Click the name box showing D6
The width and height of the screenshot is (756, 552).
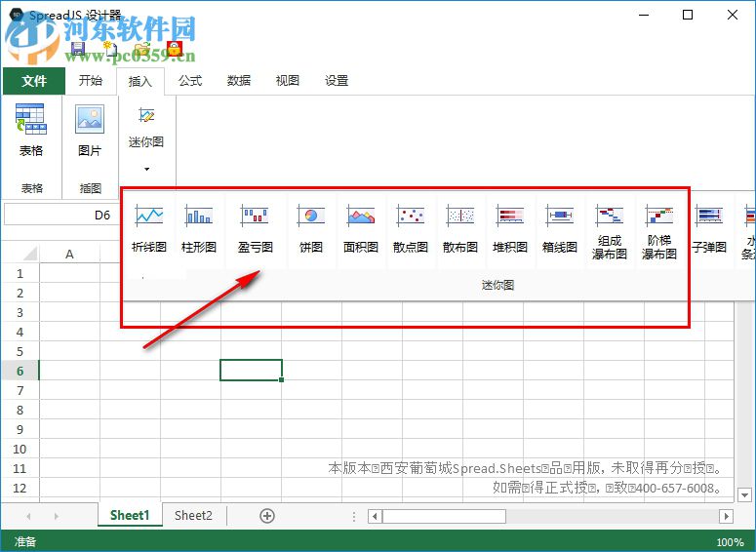pyautogui.click(x=62, y=215)
